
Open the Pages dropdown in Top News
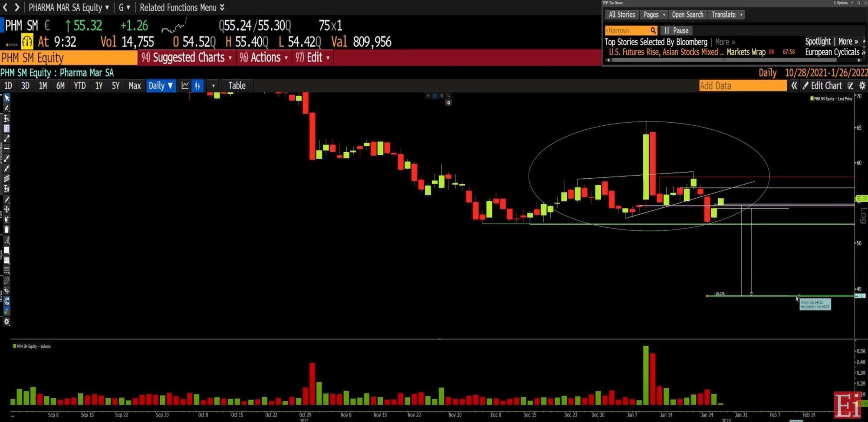654,15
